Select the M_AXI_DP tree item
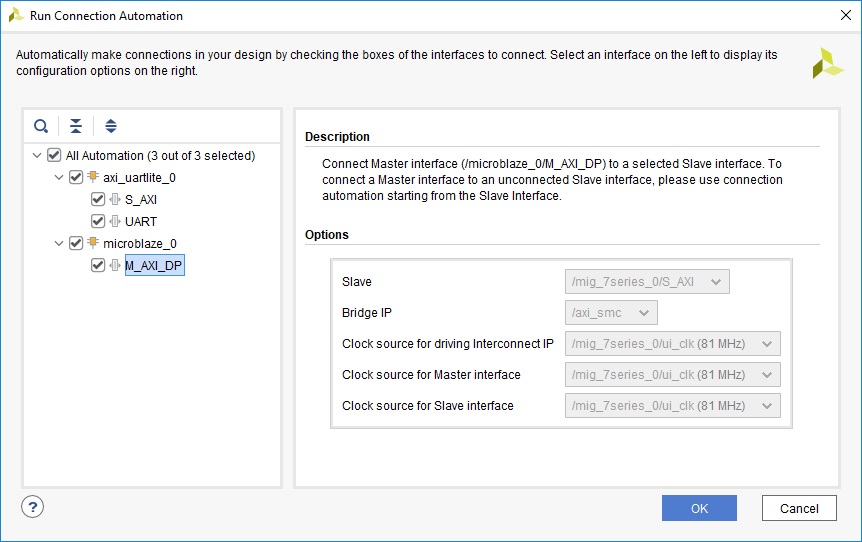This screenshot has height=542, width=862. click(153, 265)
